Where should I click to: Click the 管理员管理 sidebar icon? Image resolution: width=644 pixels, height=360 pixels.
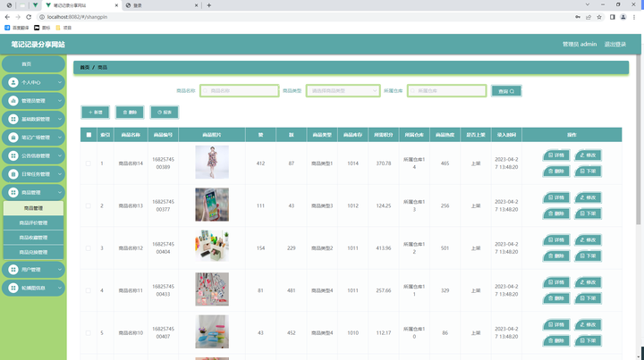(13, 101)
